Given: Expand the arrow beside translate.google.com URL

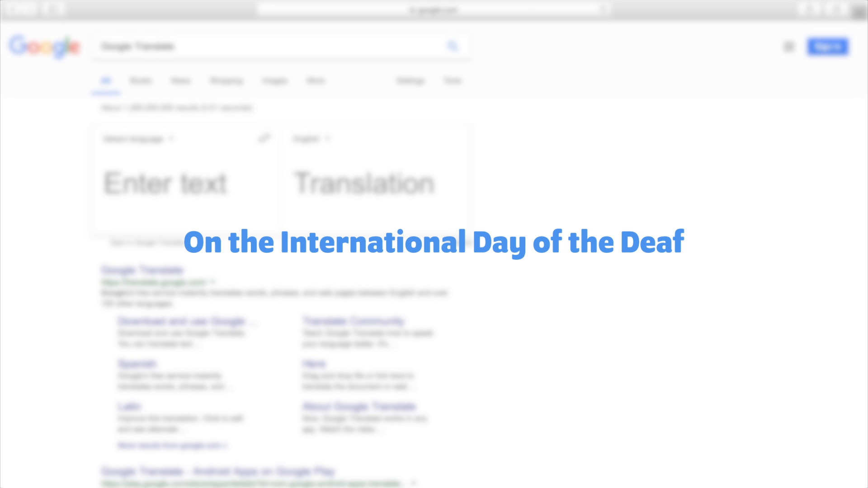Looking at the screenshot, I should [x=212, y=282].
